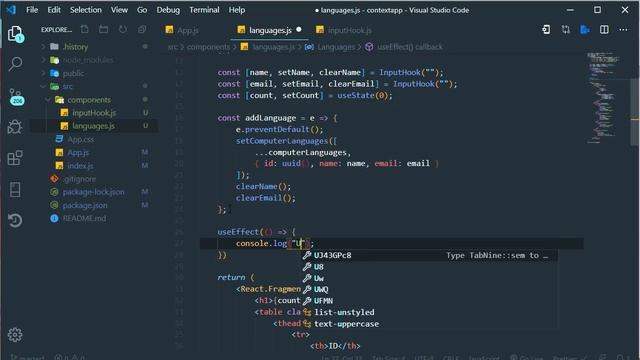
Task: Select text-uppercase autocomplete suggestion
Action: pos(429,324)
